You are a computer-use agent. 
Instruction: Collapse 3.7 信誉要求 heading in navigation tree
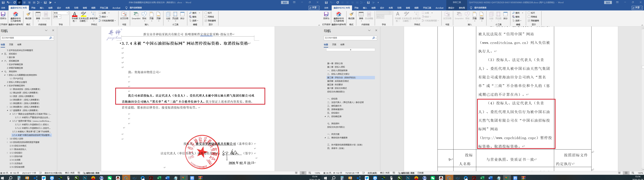click(8, 110)
